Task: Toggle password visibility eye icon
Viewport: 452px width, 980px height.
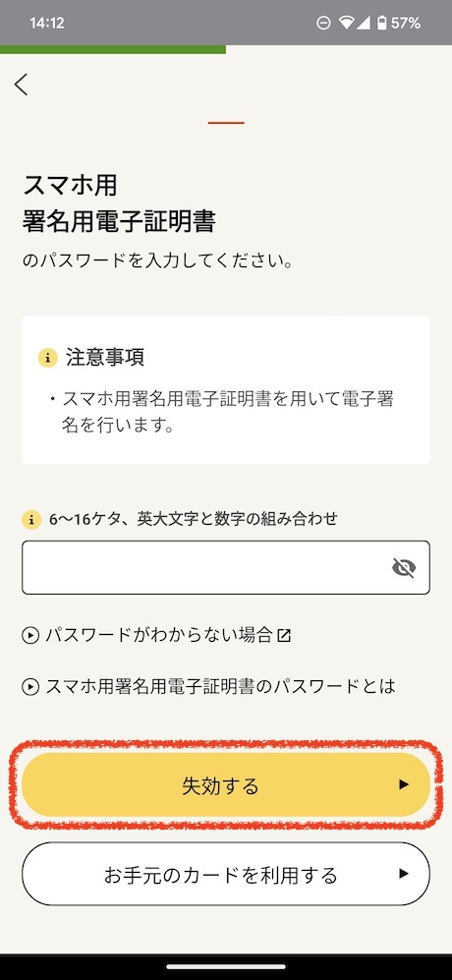Action: click(x=404, y=567)
